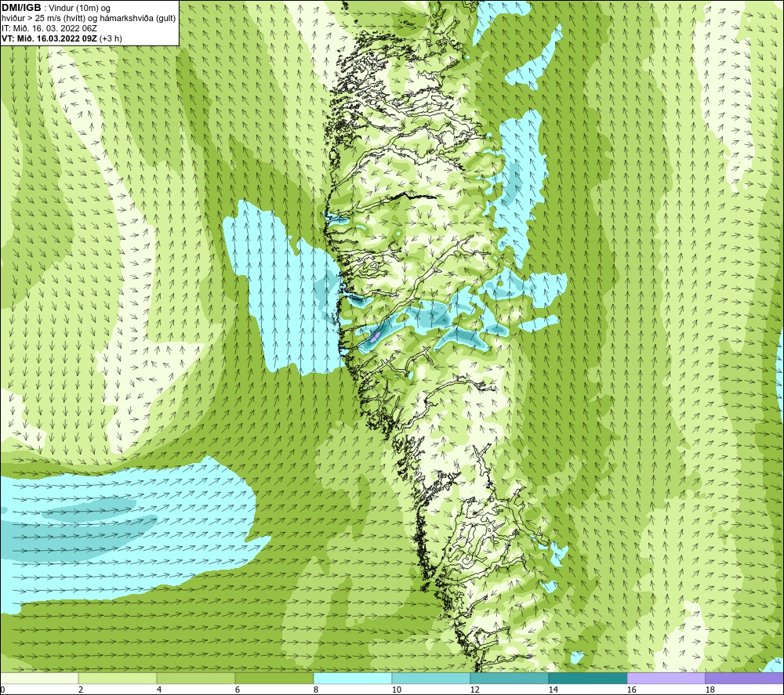Click the scale label '2'
The height and width of the screenshot is (695, 784).
[81, 690]
